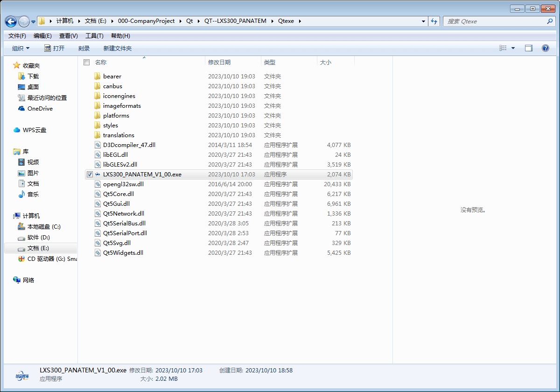Expand the address bar history dropdown

click(x=423, y=21)
